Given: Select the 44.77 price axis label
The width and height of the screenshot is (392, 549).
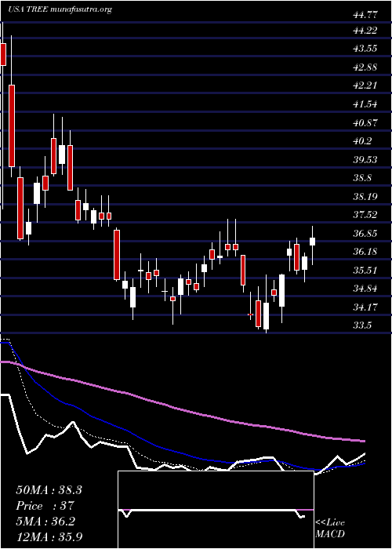Looking at the screenshot, I should (x=365, y=15).
